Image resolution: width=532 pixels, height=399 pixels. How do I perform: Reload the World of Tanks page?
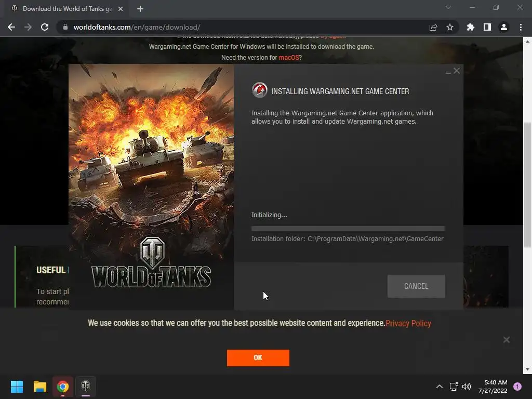click(x=45, y=27)
